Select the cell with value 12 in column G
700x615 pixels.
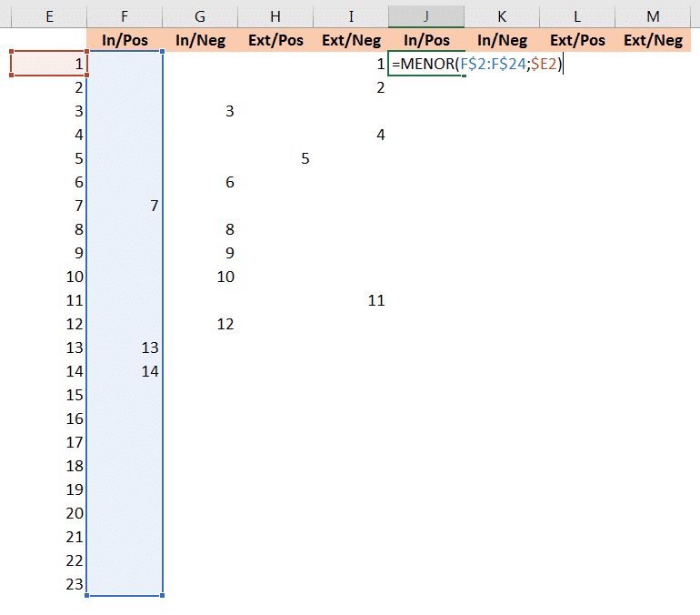(x=200, y=324)
